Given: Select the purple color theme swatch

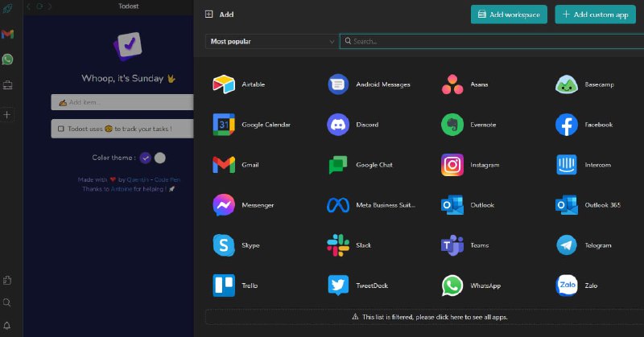Looking at the screenshot, I should coord(146,158).
